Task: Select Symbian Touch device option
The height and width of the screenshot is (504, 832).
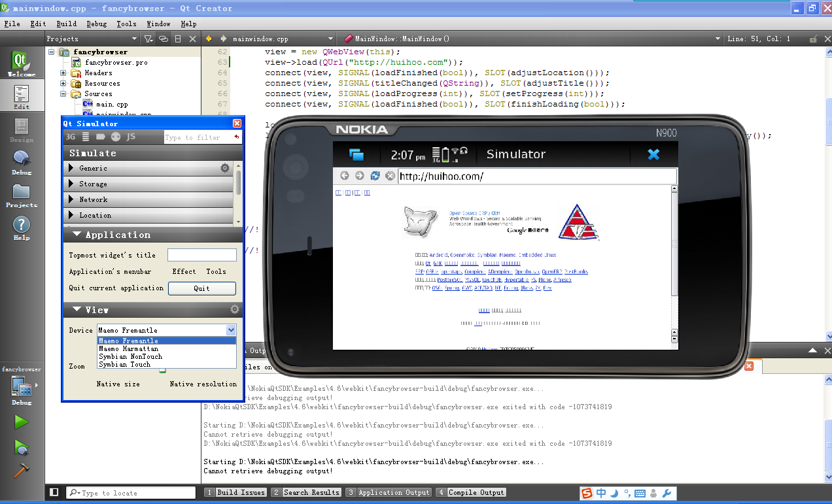Action: tap(124, 364)
